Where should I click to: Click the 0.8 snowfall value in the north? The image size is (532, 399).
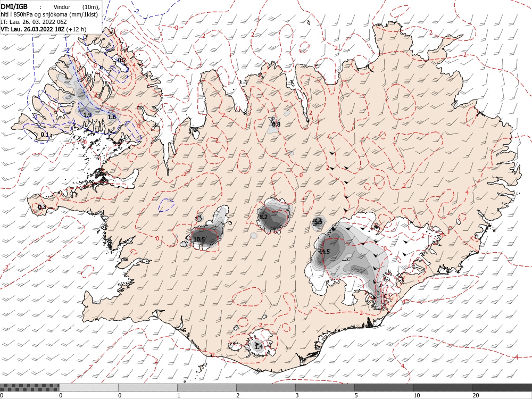[277, 124]
